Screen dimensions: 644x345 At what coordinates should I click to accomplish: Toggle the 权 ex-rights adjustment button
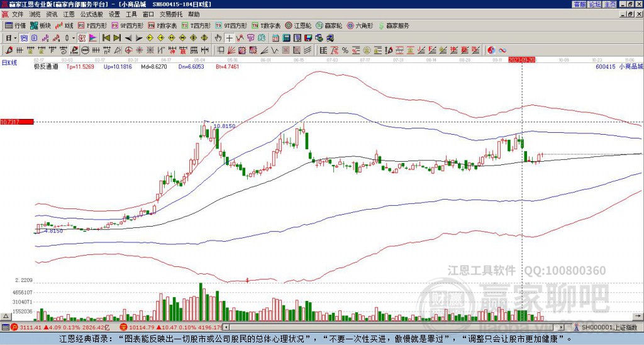[x=82, y=38]
